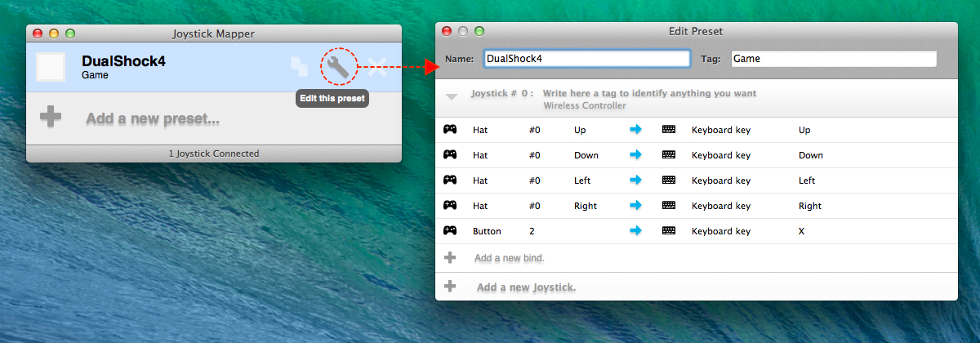
Task: Click hat direction 'Down' in second bind row
Action: pyautogui.click(x=586, y=155)
